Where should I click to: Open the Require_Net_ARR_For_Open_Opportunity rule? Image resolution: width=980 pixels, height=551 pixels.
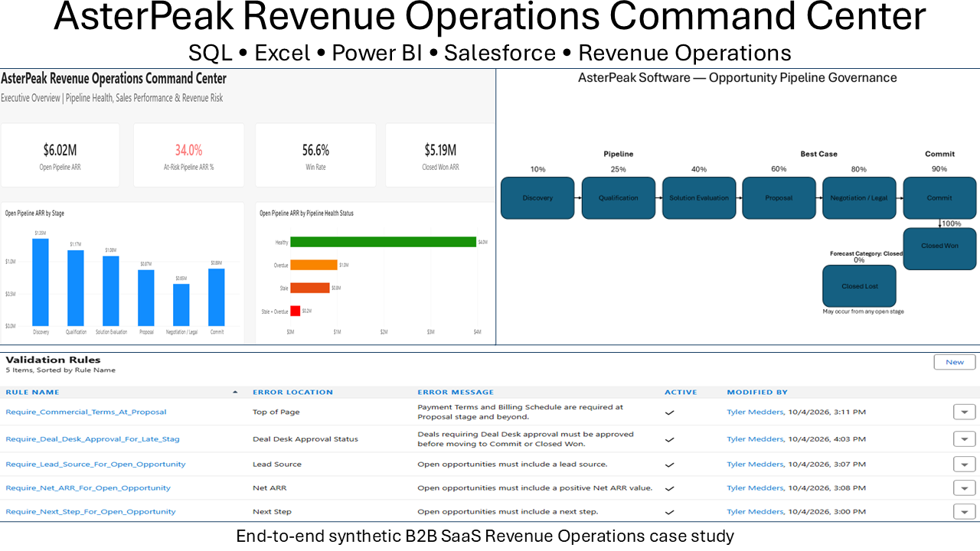88,487
